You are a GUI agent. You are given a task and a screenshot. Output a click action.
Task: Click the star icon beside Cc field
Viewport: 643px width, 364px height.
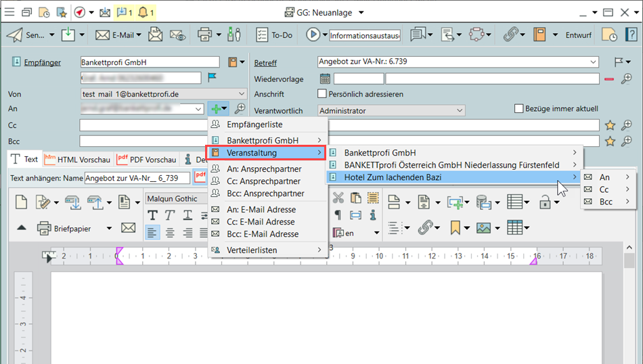pos(610,125)
